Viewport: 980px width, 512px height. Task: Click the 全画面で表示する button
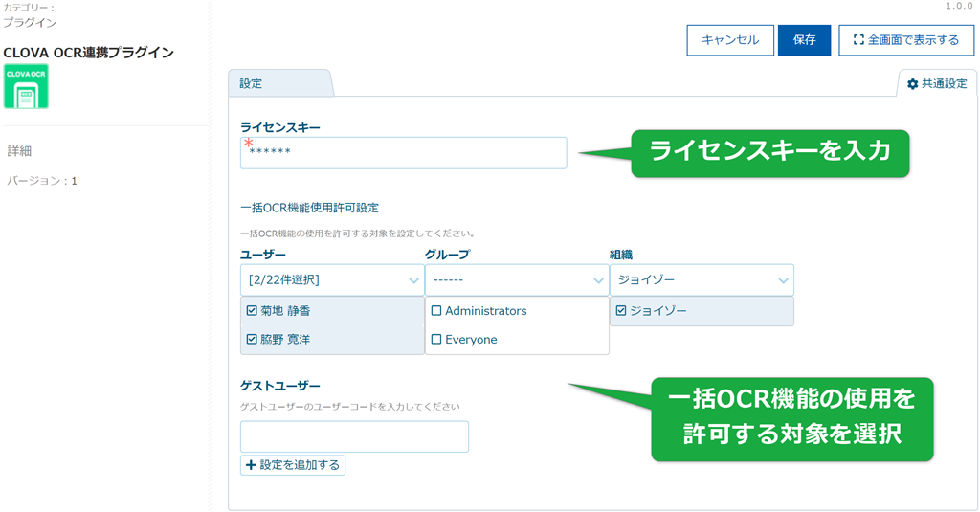(x=906, y=40)
